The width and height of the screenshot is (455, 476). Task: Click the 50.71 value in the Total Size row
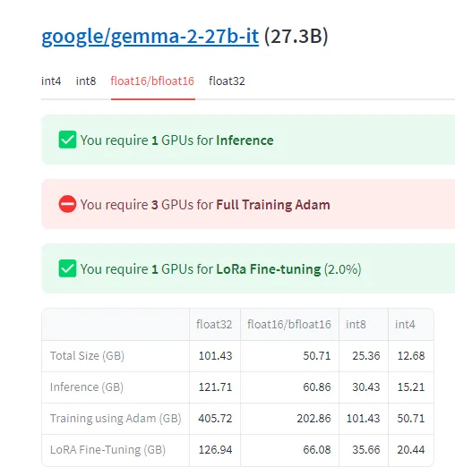[317, 356]
